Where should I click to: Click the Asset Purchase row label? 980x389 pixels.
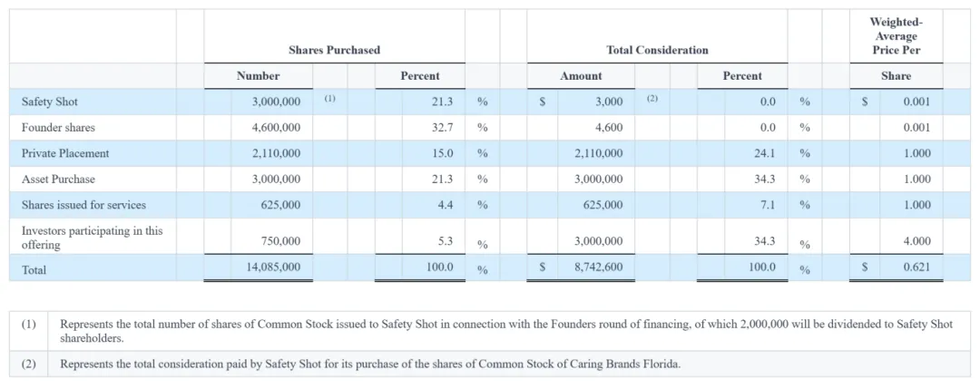[58, 180]
